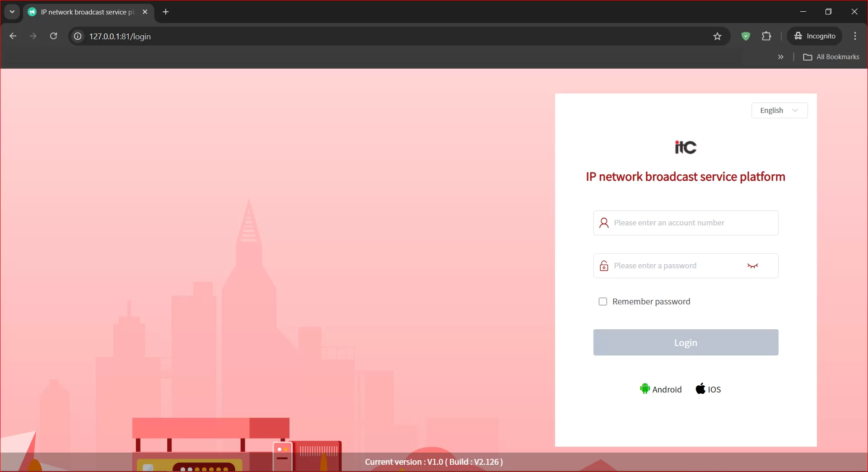The height and width of the screenshot is (472, 868).
Task: Expand the tab search dropdown arrow
Action: (x=12, y=12)
